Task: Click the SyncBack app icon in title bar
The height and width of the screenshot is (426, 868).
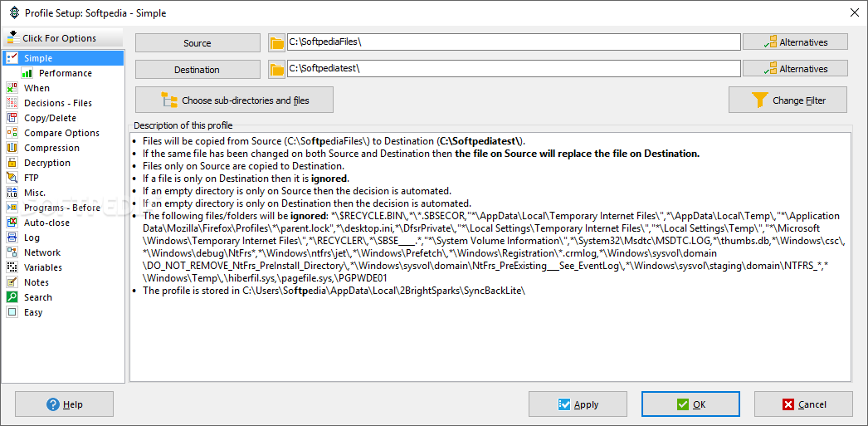Action: [14, 12]
